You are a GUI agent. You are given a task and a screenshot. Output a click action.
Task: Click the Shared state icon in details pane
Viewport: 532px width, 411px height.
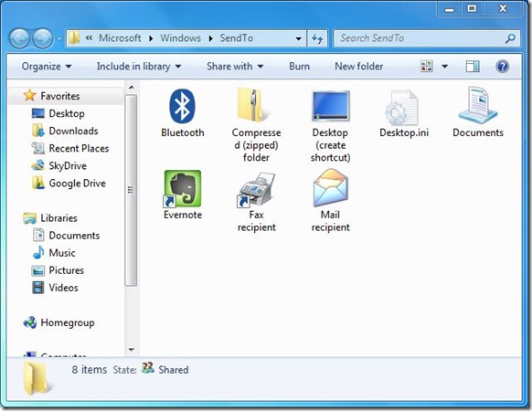tap(147, 368)
